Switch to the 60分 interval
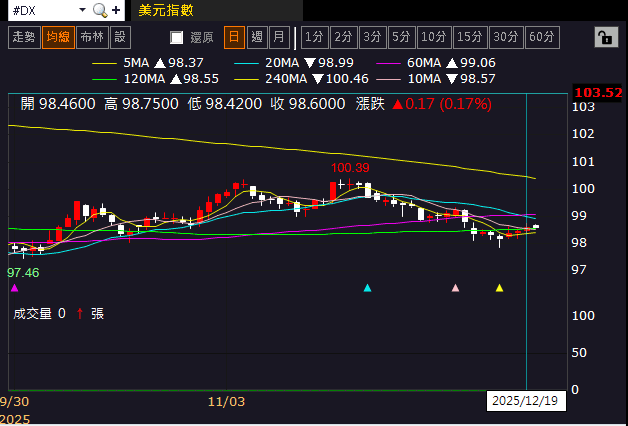The width and height of the screenshot is (628, 426). (x=542, y=37)
